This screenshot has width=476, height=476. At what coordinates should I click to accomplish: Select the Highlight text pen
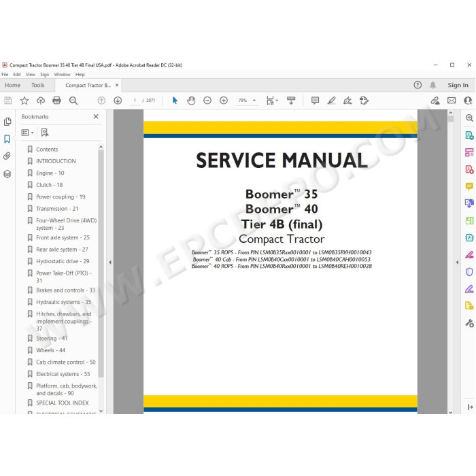332,101
